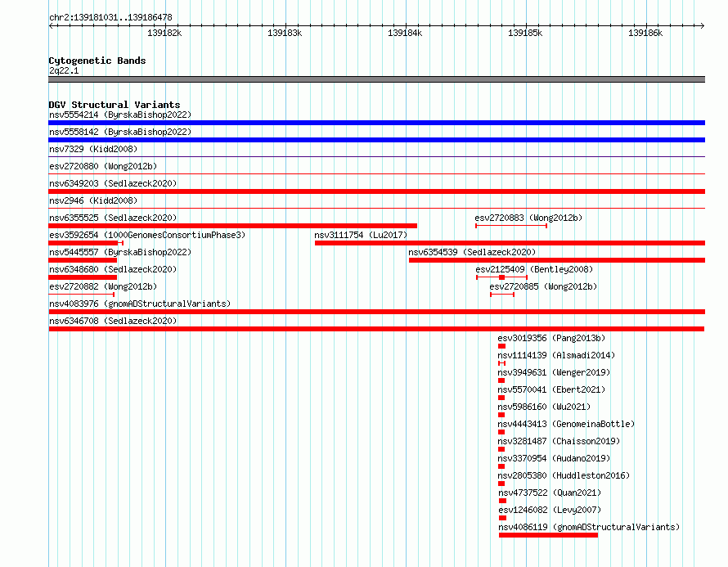Click nsv5986160 (Wu2021) label

tap(544, 407)
